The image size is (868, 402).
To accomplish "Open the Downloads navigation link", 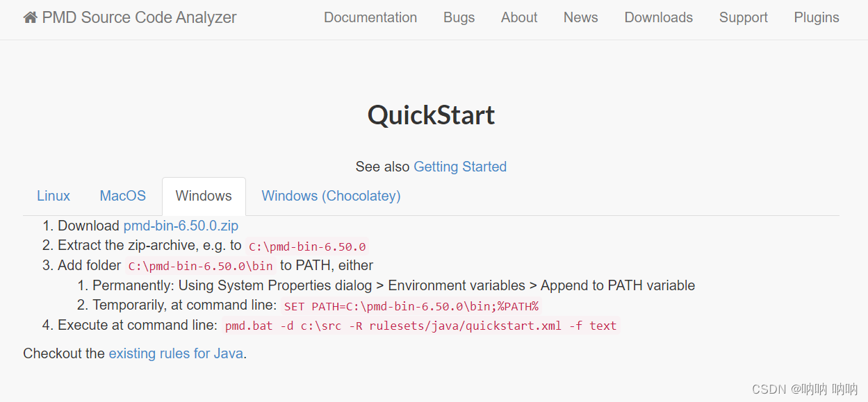I will 659,17.
